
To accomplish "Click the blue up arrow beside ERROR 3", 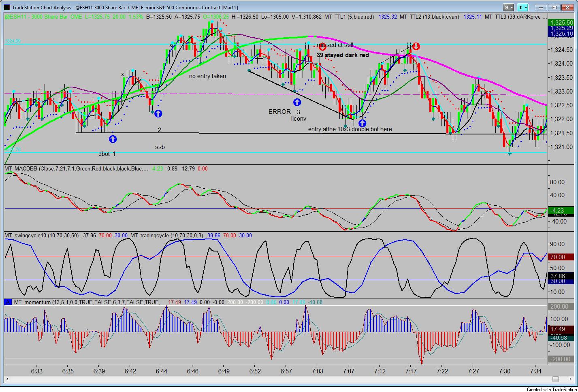I will point(297,102).
